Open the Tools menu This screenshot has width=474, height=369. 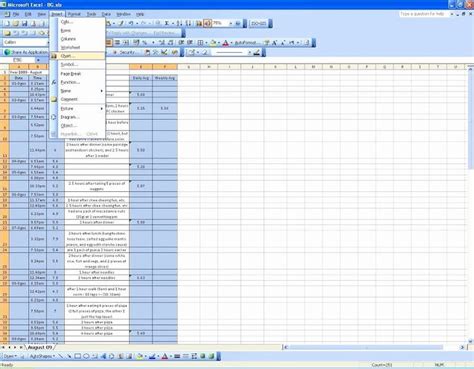(91, 14)
